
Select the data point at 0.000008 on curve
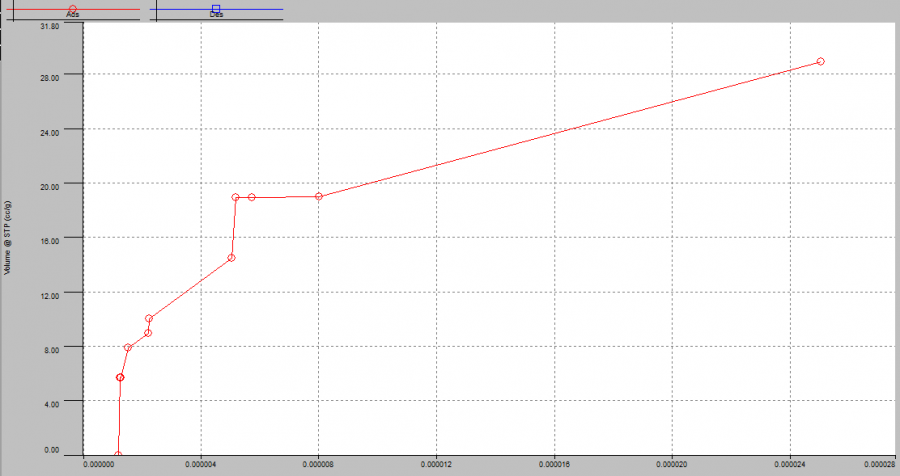[319, 196]
